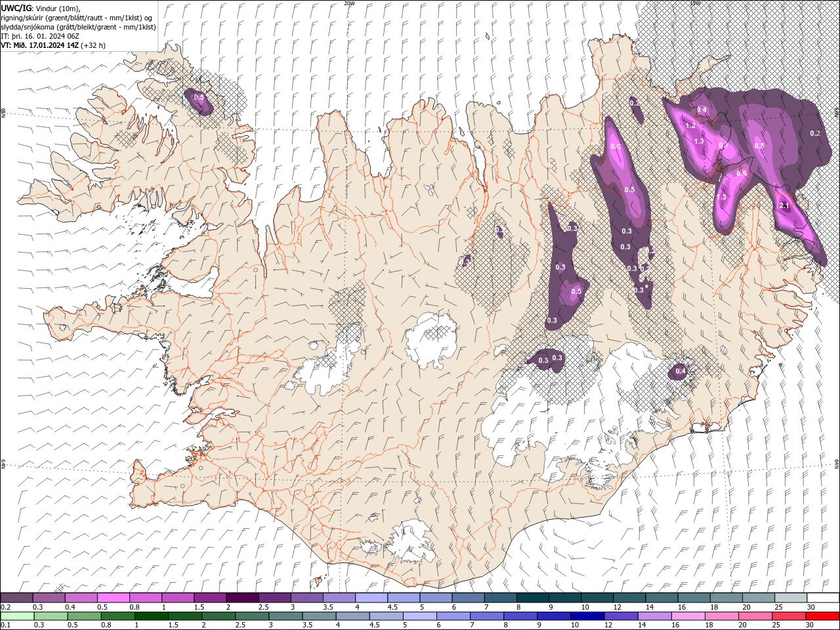Viewport: 840px width, 630px height.
Task: Click the 20 rose swatch in bottom legend row
Action: pyautogui.click(x=755, y=616)
